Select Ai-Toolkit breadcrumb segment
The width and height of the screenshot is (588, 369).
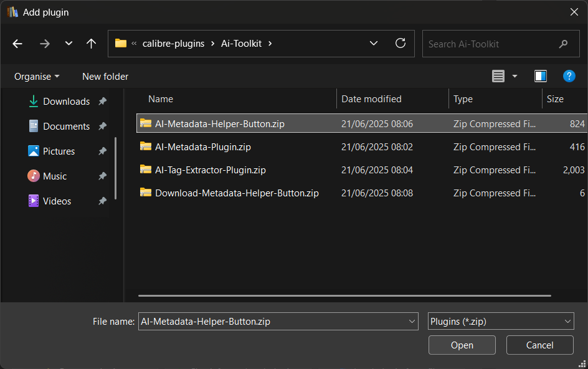pos(241,44)
